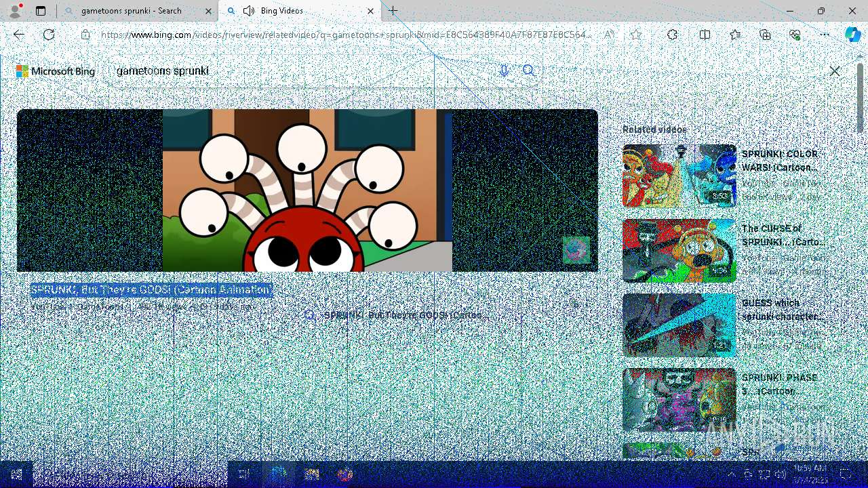Viewport: 868px width, 488px height.
Task: View site information lock icon
Action: tap(85, 35)
